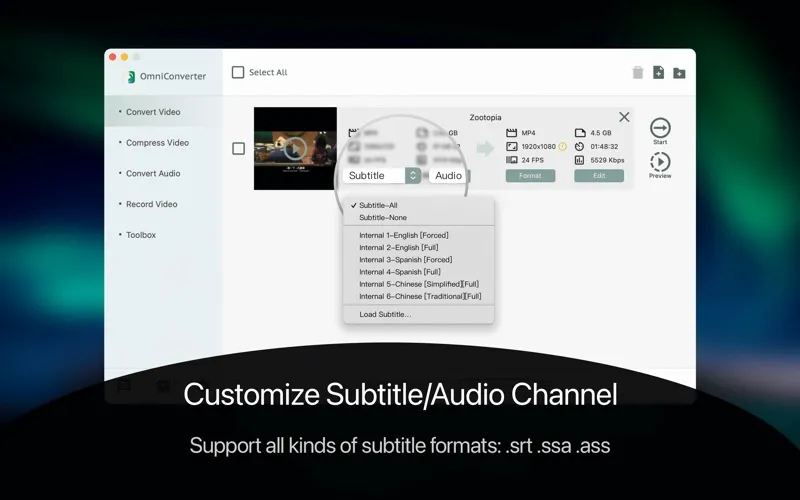Click the yellow resolution warning icon

coord(562,146)
